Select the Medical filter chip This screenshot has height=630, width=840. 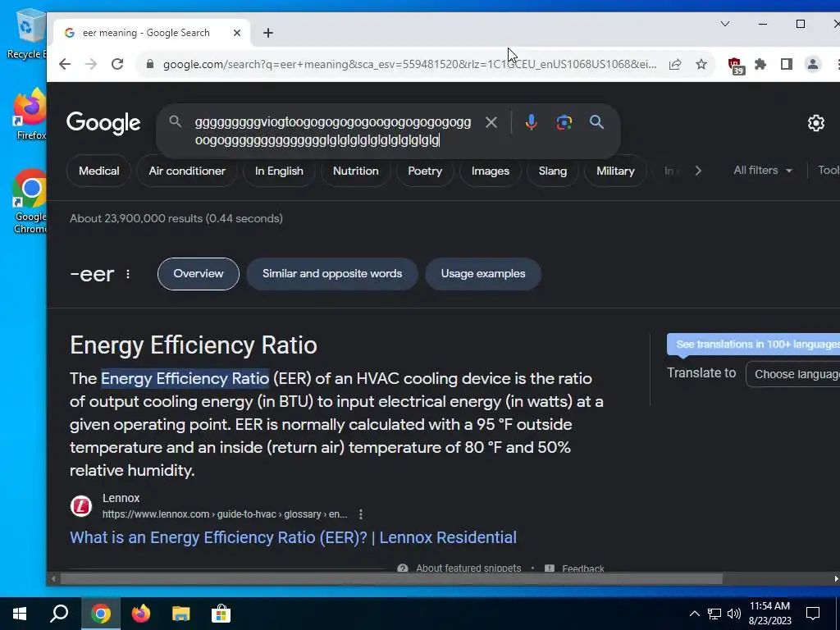coord(99,171)
